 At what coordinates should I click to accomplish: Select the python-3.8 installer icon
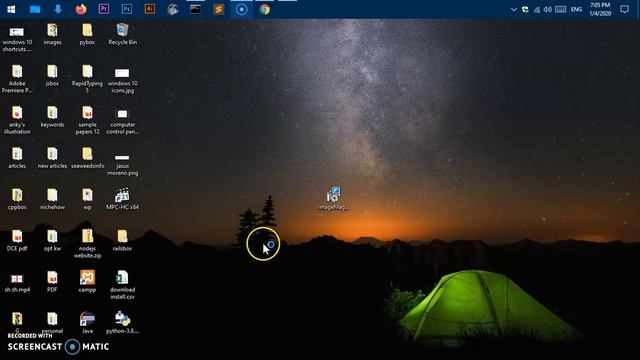click(x=122, y=323)
